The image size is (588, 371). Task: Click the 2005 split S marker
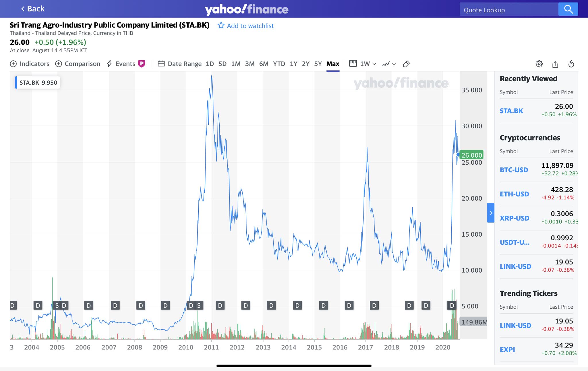pos(57,306)
